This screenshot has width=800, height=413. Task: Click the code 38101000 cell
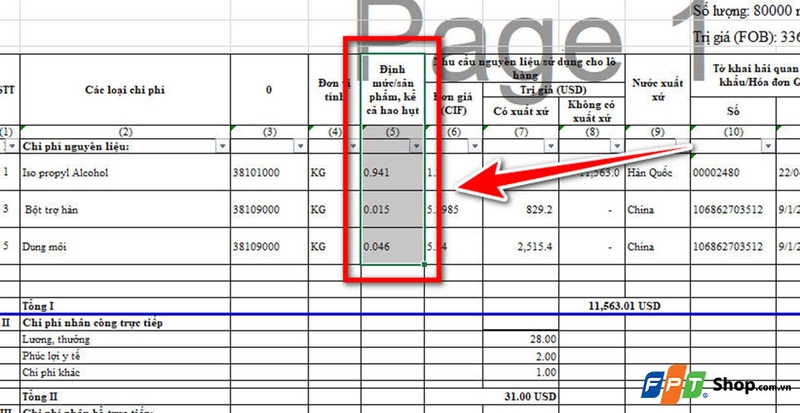(269, 173)
